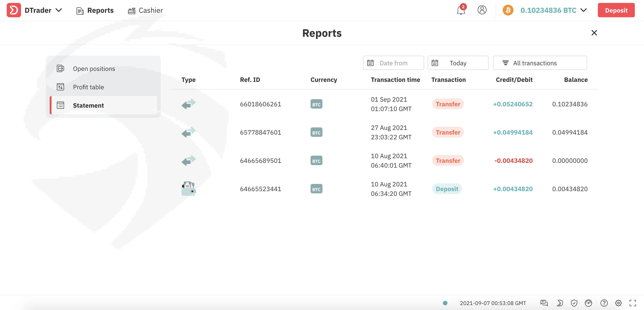The image size is (644, 310).
Task: Go to Cashier in top navigation
Action: (146, 10)
